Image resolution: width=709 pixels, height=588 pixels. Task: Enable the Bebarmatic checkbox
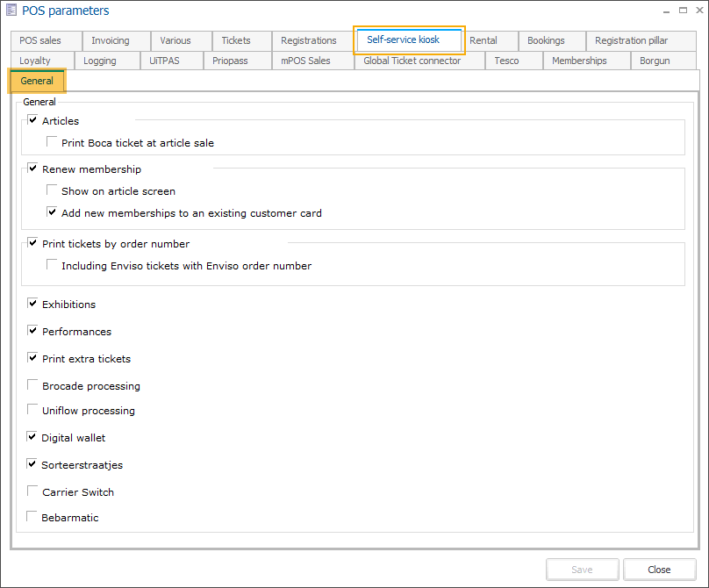pyautogui.click(x=33, y=517)
